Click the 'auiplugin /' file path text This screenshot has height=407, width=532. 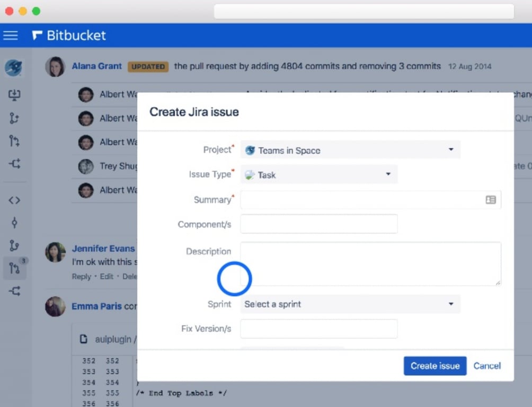coord(116,339)
